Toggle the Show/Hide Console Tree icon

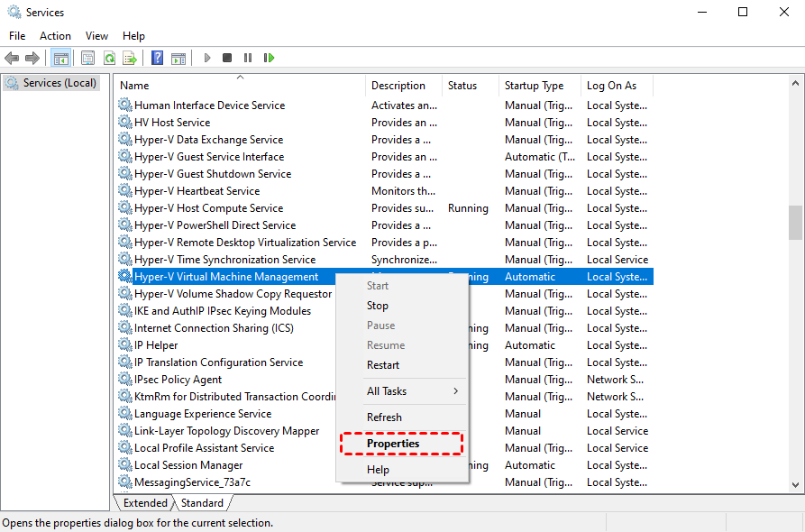[x=60, y=57]
